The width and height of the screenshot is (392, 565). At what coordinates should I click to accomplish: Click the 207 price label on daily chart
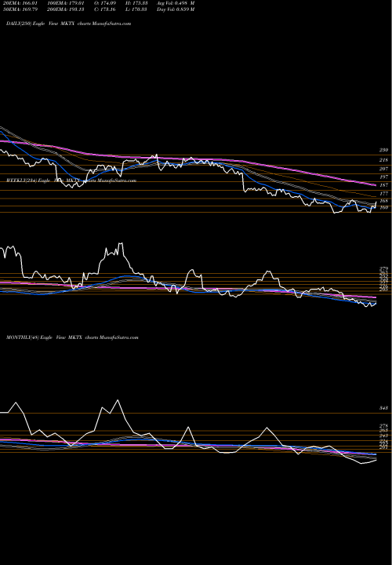point(383,169)
